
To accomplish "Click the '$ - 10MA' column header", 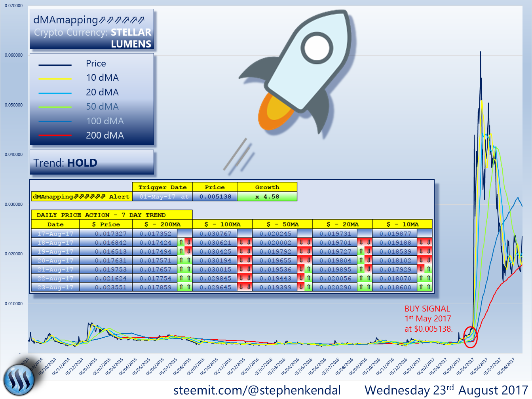I will [403, 224].
